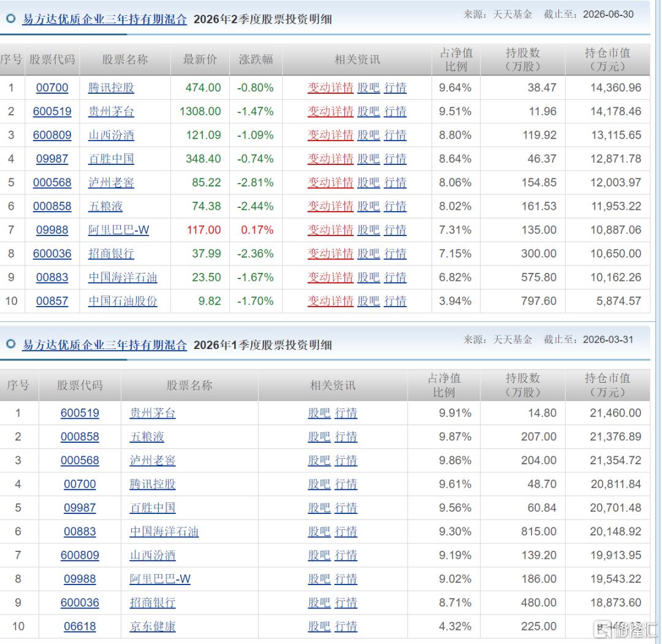This screenshot has height=644, width=662.
Task: Click 变动详情 for Q2 百胜中国 row
Action: coord(330,158)
